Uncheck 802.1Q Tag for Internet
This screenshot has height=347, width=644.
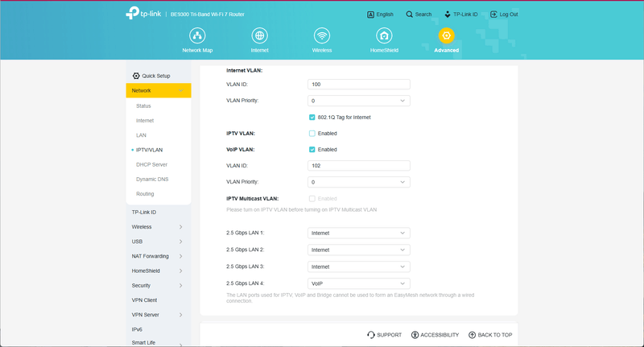tap(312, 118)
